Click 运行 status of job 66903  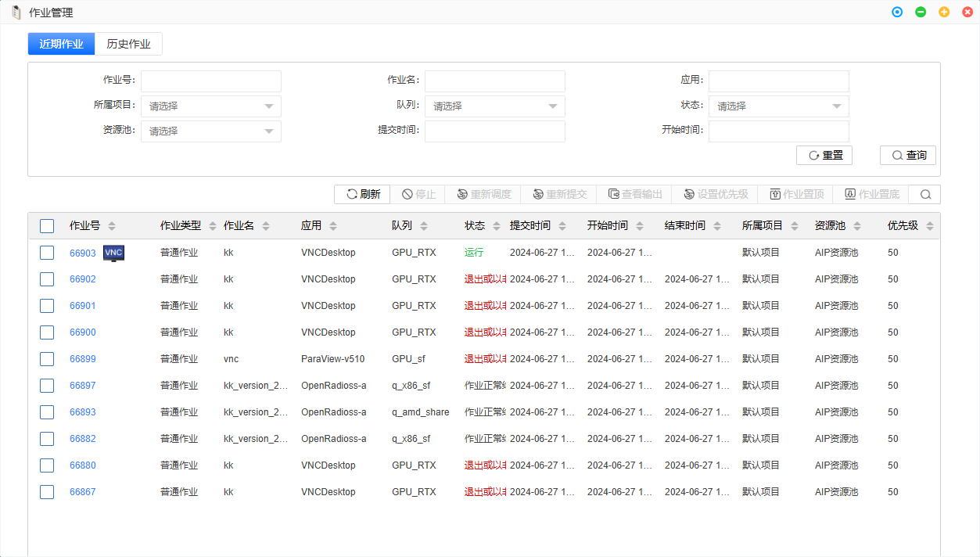tap(474, 253)
